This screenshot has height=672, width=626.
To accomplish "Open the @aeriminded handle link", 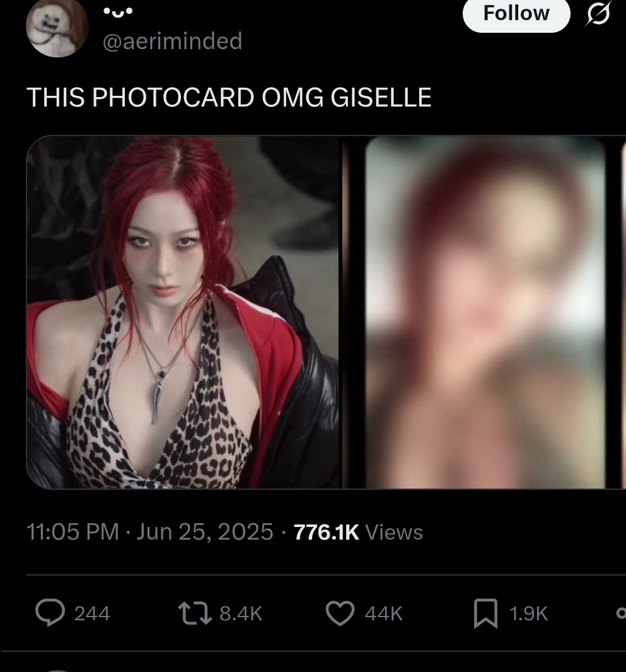I will pyautogui.click(x=172, y=41).
